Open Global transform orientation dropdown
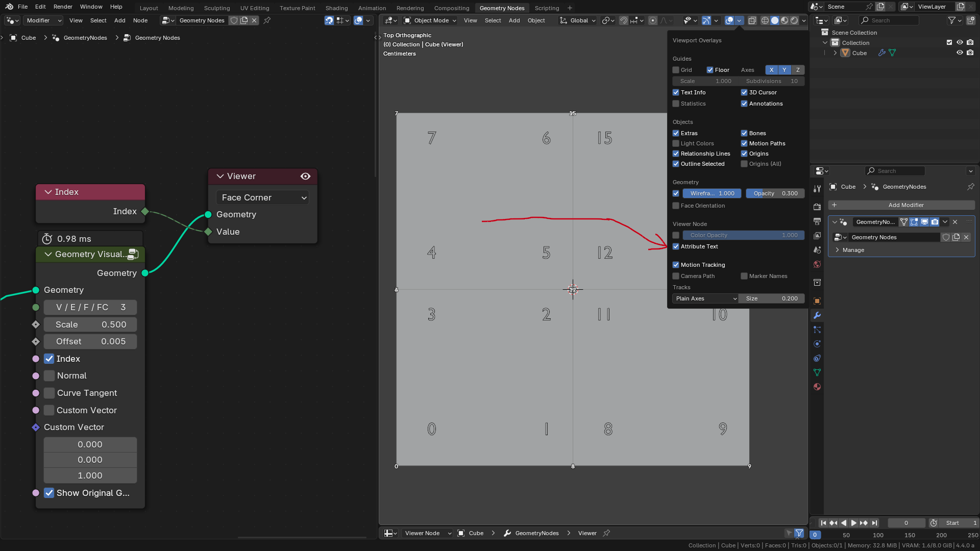Image resolution: width=980 pixels, height=551 pixels. pos(578,20)
